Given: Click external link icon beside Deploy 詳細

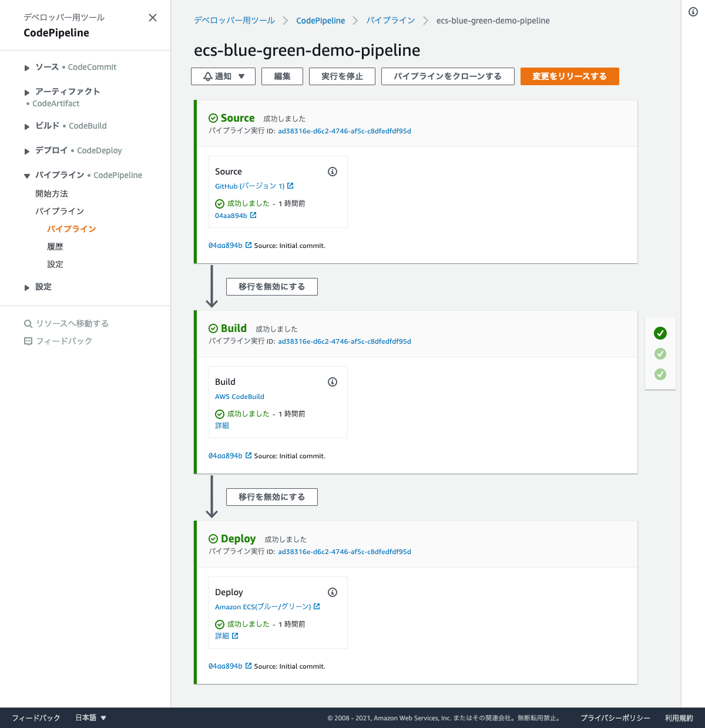Looking at the screenshot, I should [x=235, y=636].
